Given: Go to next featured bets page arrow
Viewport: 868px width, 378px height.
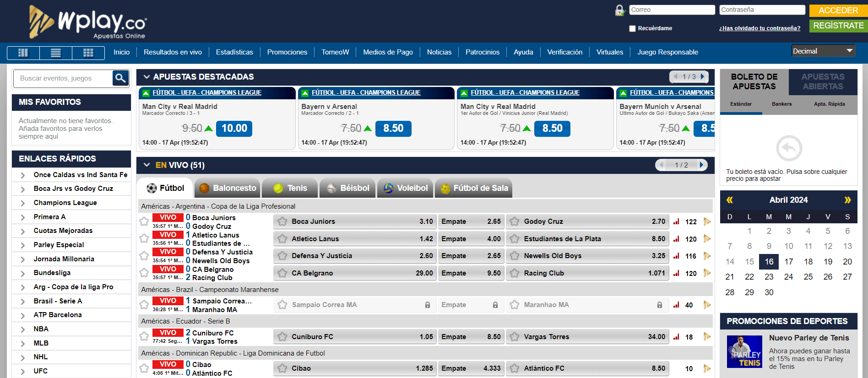Looking at the screenshot, I should [703, 76].
